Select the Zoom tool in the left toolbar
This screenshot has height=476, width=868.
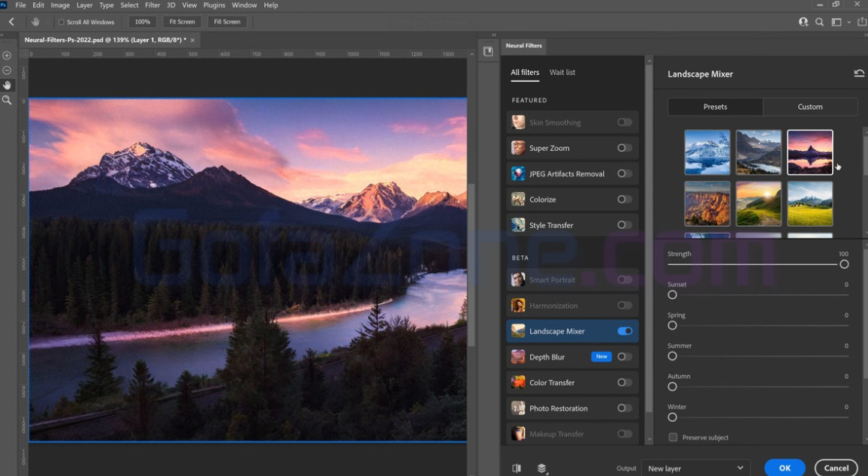coord(8,100)
